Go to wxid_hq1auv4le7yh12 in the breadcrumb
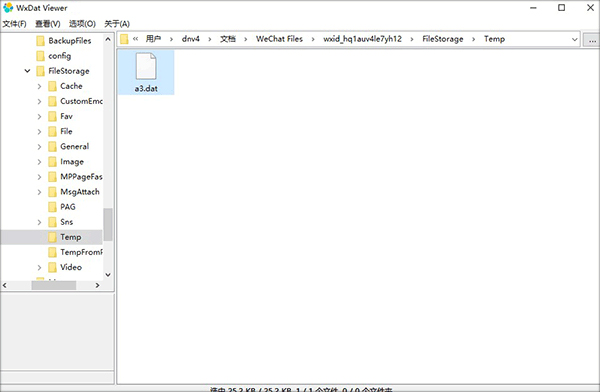The width and height of the screenshot is (600, 392). coord(362,39)
